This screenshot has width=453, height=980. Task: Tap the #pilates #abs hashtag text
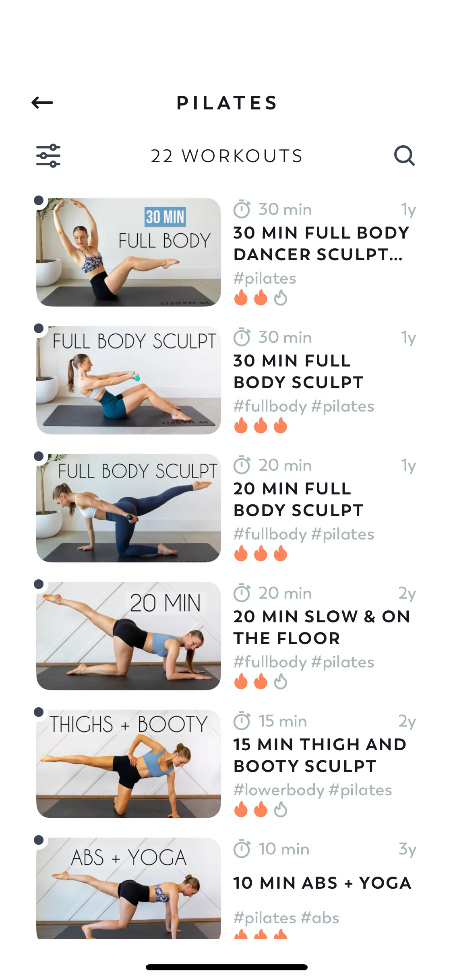286,918
